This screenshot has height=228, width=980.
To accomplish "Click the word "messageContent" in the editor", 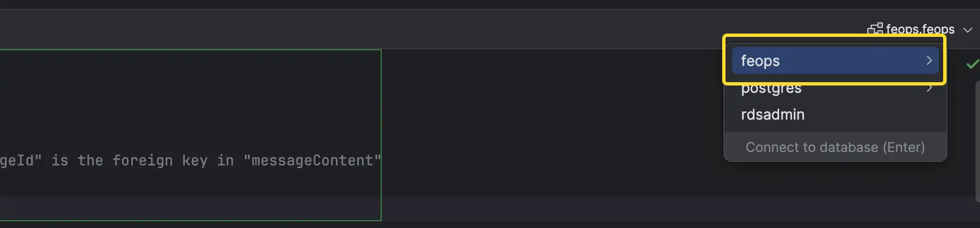I will 312,161.
